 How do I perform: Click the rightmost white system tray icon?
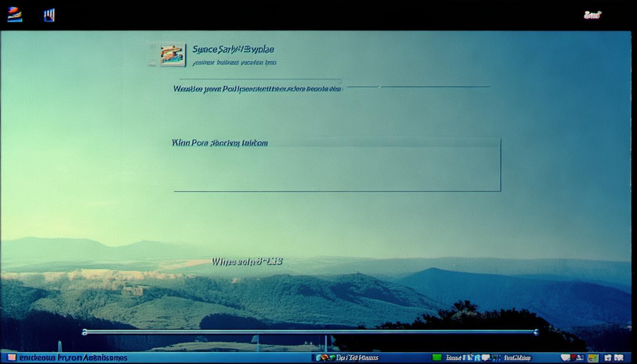pos(619,358)
